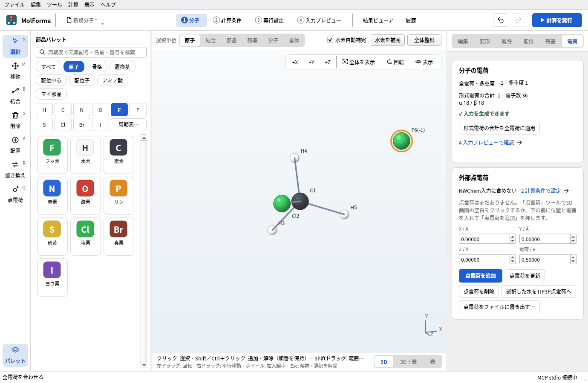Open the 周期表… periodic table picker
This screenshot has height=383, width=588.
point(129,124)
